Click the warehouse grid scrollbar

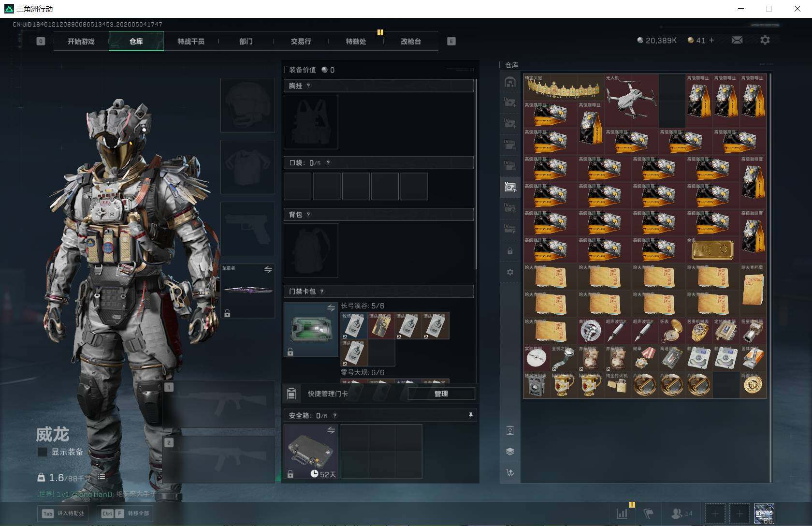coord(770,278)
